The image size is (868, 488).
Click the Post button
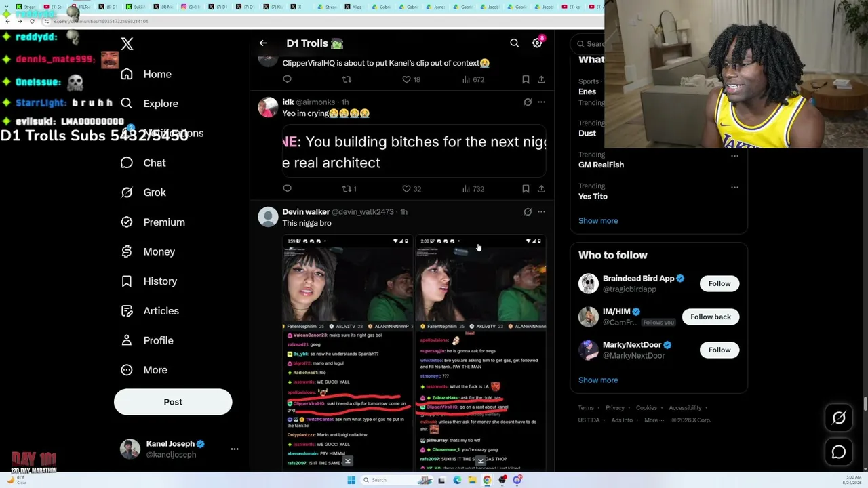tap(173, 402)
